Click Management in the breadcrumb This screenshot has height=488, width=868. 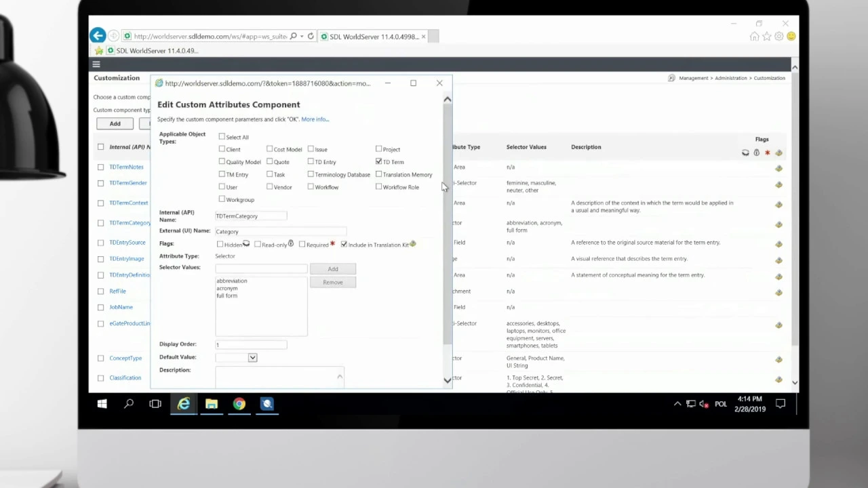[x=693, y=78]
